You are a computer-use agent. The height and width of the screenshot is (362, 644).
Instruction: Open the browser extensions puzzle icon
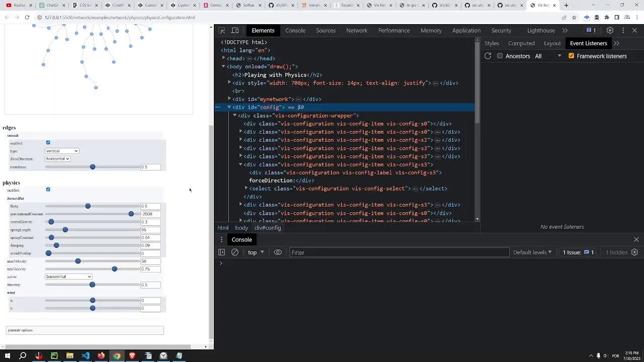606,17
